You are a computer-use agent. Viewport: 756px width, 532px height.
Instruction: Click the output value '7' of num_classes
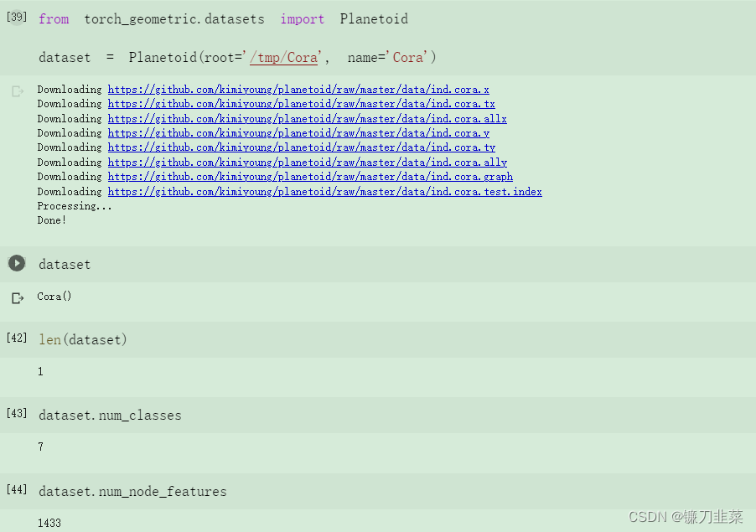(40, 447)
